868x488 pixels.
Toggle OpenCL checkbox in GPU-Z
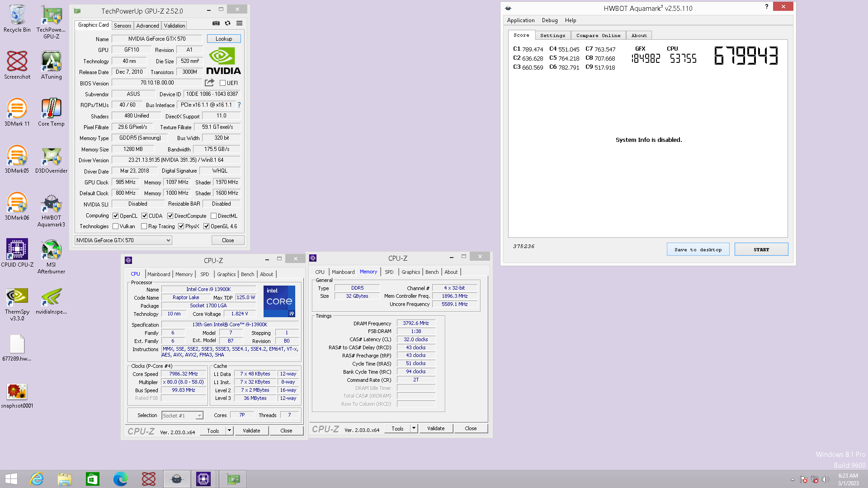click(115, 216)
